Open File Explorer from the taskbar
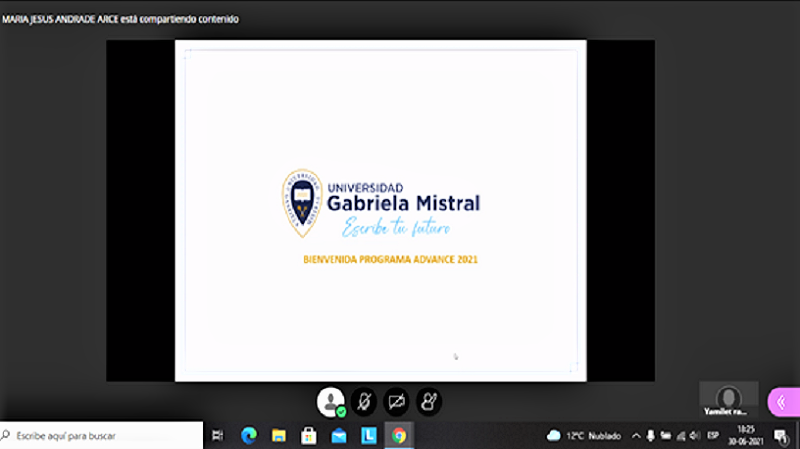Image resolution: width=800 pixels, height=449 pixels. pyautogui.click(x=279, y=435)
